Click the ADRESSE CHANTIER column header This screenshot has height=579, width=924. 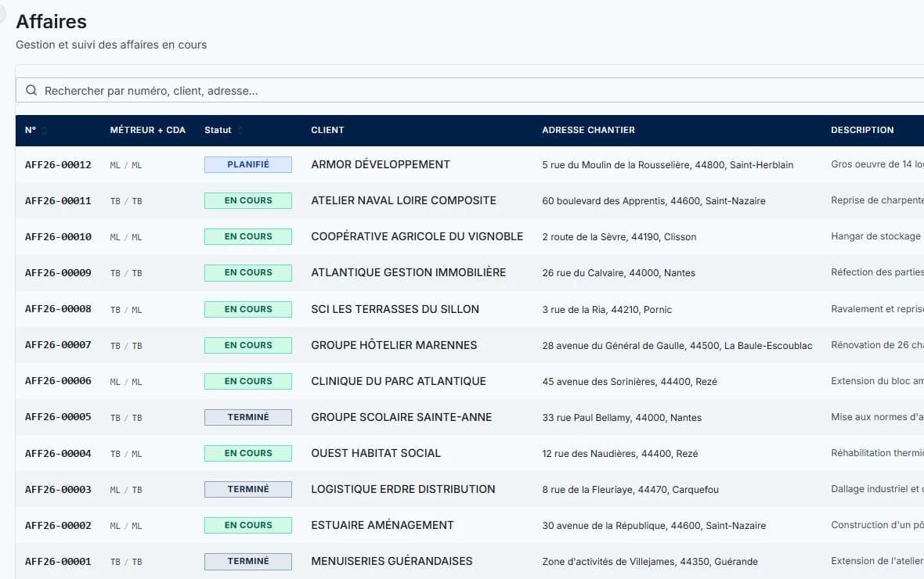click(589, 130)
